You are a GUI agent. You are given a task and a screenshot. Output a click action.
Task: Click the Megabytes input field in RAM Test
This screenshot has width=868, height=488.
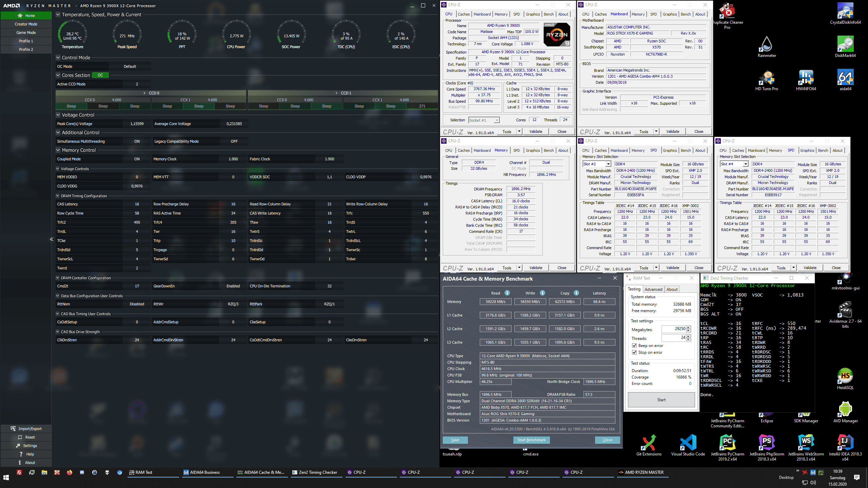(x=673, y=329)
